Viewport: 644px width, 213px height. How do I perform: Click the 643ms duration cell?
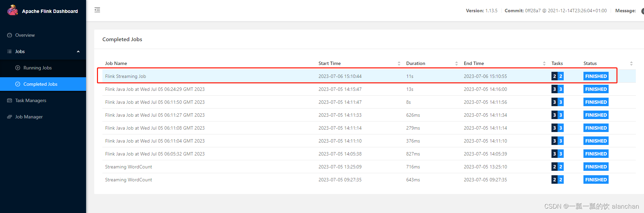pos(413,180)
